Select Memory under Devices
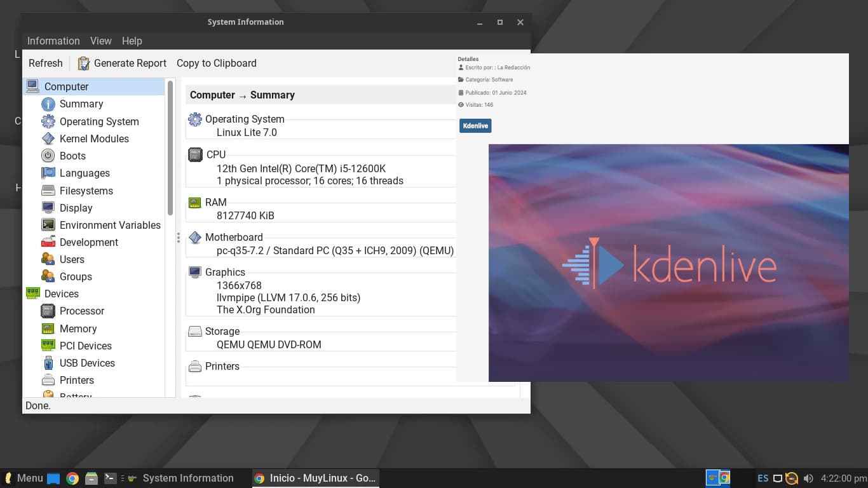 (78, 329)
